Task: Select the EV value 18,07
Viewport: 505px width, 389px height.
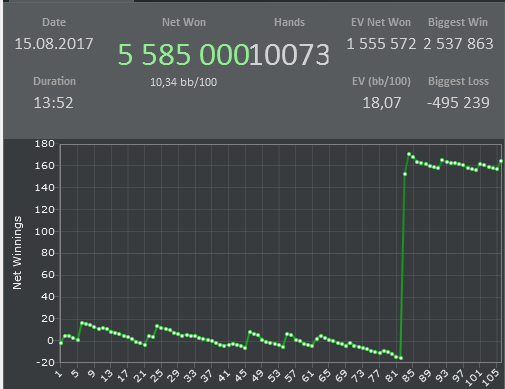Action: (382, 103)
